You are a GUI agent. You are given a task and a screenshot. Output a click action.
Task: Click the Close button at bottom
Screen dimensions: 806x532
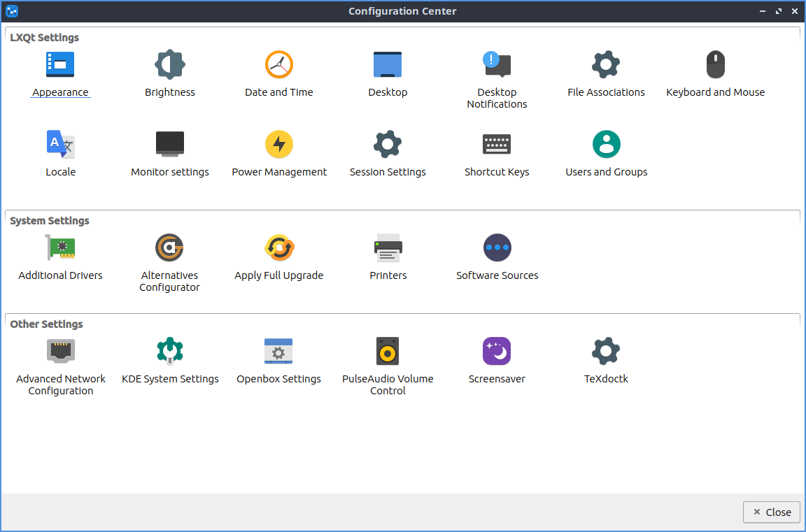(x=771, y=512)
